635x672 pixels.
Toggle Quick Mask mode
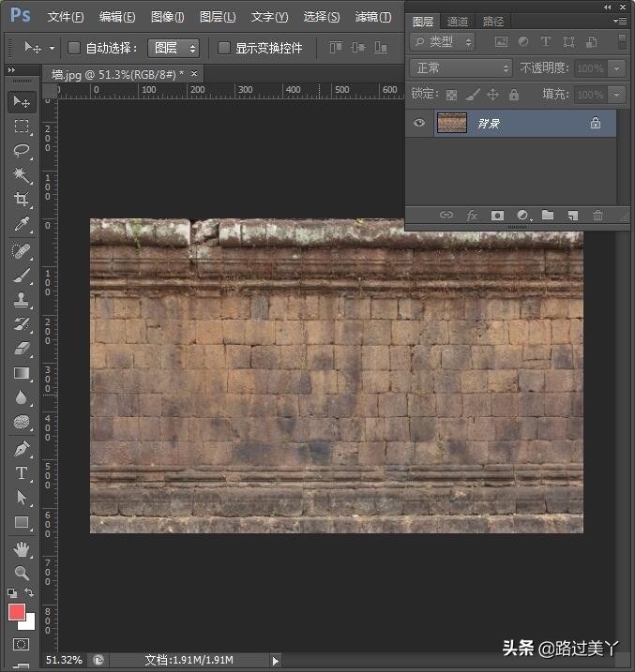tap(21, 644)
